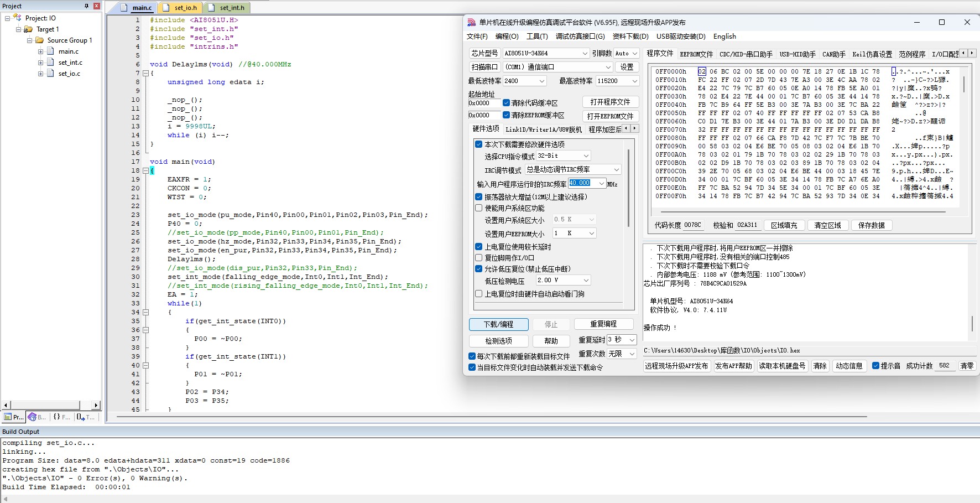The height and width of the screenshot is (503, 980).
Task: Toggle clear code buffer checkbox
Action: point(506,103)
